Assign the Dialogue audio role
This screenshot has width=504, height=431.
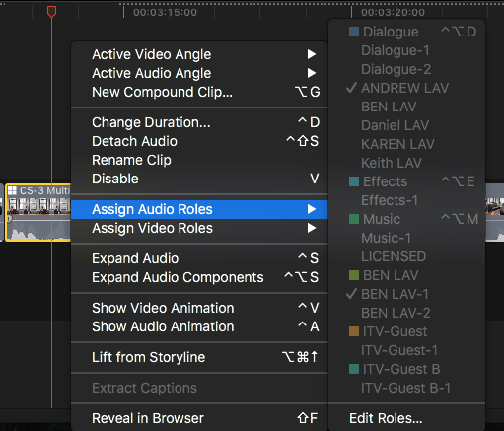(407, 32)
